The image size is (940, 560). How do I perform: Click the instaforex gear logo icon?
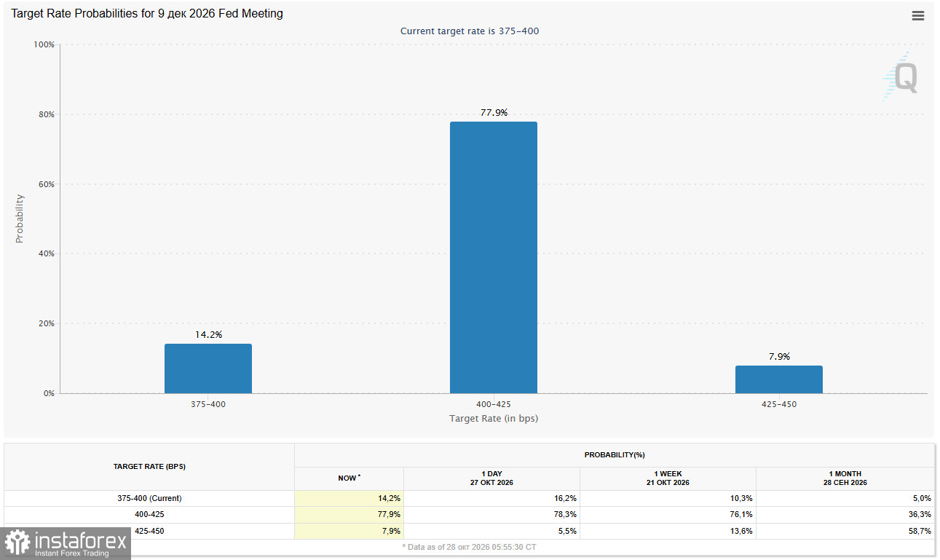pos(16,542)
